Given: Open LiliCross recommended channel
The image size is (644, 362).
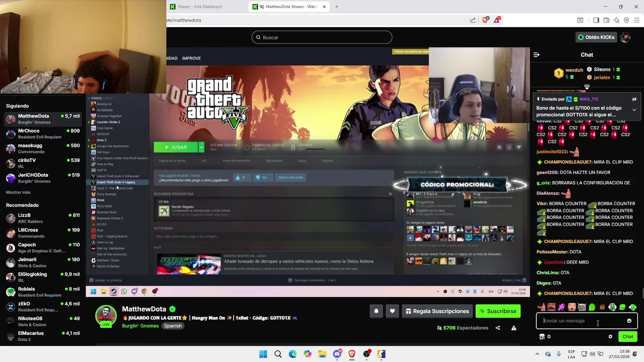Looking at the screenshot, I should [x=42, y=233].
